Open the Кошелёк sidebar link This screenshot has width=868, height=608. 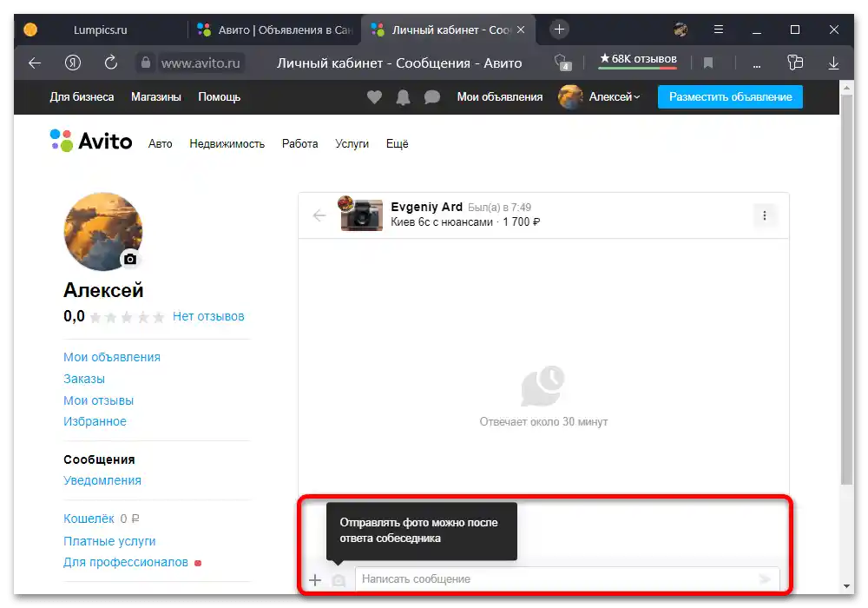coord(89,519)
